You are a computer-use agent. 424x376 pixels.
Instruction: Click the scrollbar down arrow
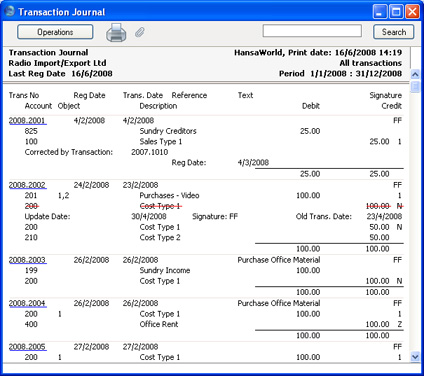point(415,357)
